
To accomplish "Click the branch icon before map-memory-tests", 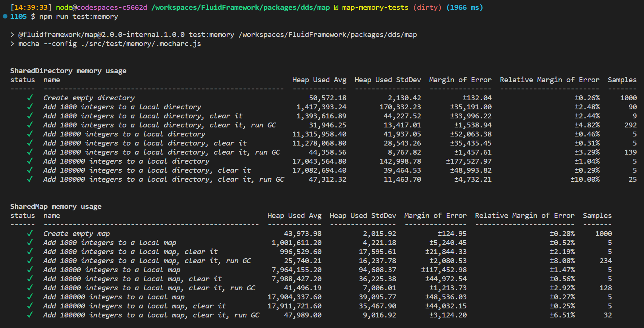I will (336, 8).
